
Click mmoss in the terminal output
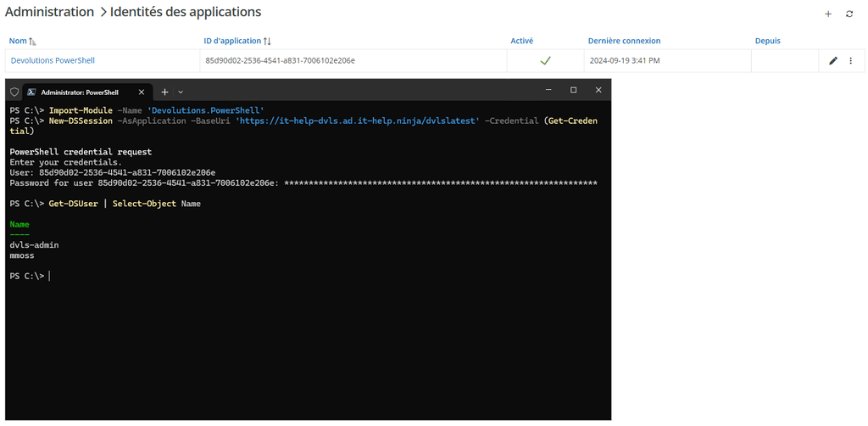click(x=22, y=256)
